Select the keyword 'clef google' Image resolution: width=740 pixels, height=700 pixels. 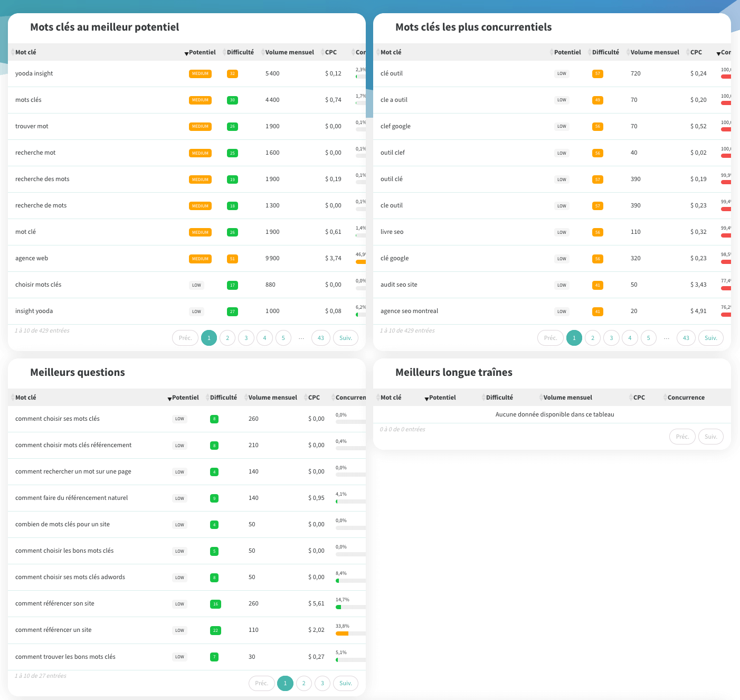[x=395, y=126]
